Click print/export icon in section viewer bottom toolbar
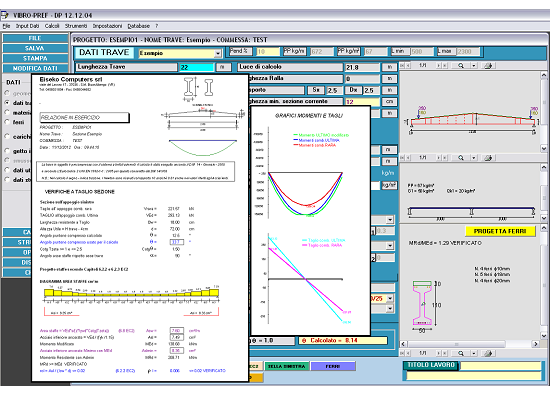The image size is (550, 400). click(488, 353)
